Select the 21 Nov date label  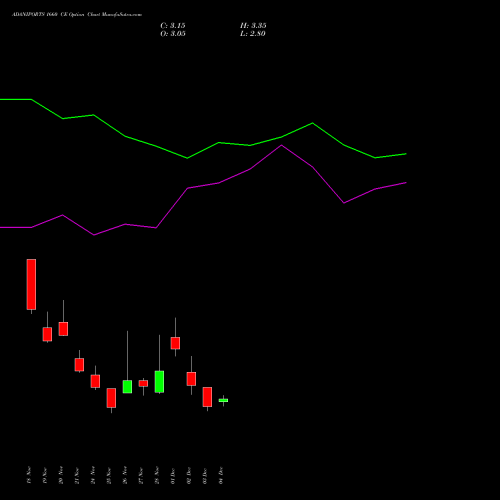point(77,475)
